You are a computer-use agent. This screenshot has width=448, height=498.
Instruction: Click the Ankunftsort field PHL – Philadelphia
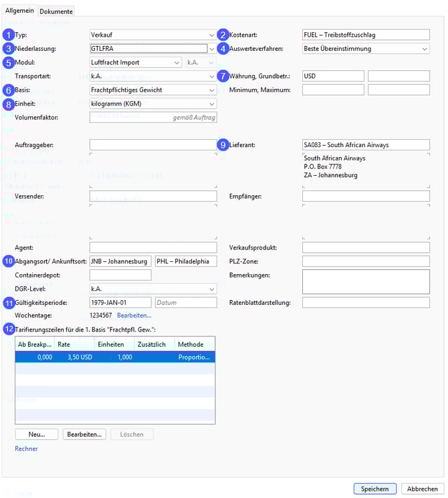(x=185, y=261)
